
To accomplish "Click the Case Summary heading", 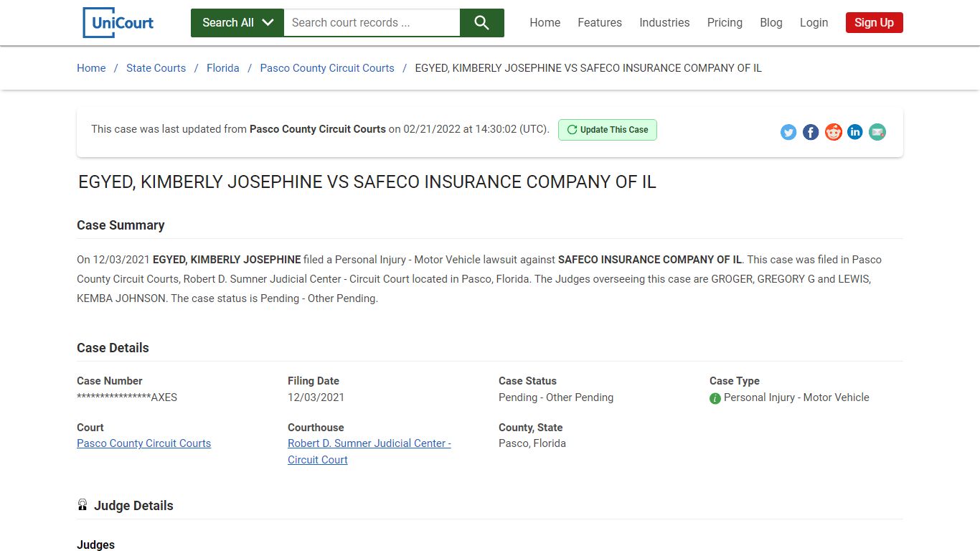I will [121, 225].
